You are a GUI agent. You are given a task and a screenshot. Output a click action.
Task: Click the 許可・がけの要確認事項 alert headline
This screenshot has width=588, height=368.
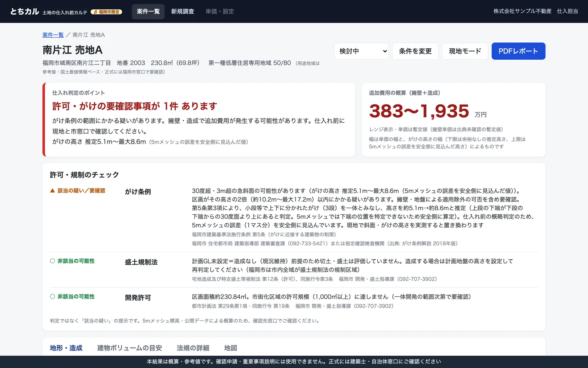coord(135,106)
